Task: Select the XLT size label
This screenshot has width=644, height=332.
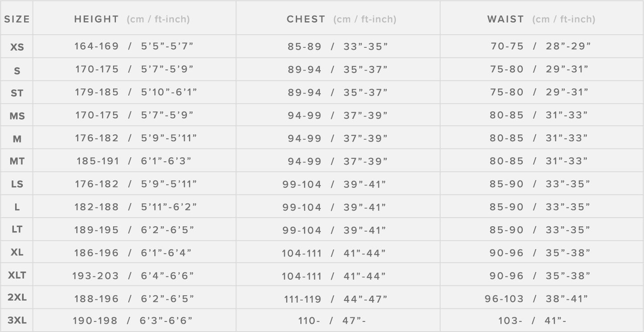Action: [x=17, y=276]
